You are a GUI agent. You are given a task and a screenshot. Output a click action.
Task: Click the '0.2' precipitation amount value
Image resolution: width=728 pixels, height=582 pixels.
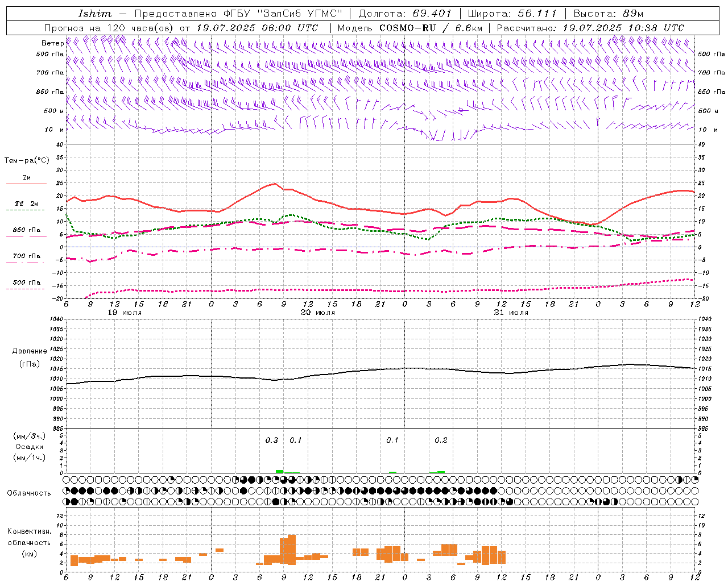tap(441, 440)
